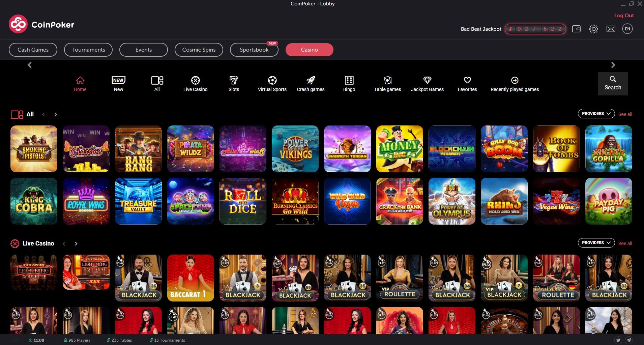The image size is (644, 345).
Task: Open the Bingo category icon
Action: pyautogui.click(x=349, y=80)
